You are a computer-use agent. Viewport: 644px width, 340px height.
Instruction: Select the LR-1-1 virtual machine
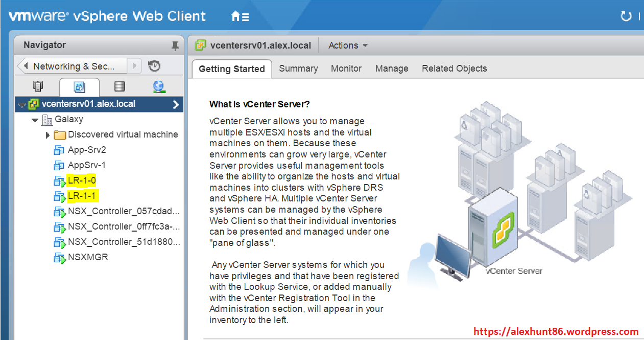tap(82, 196)
